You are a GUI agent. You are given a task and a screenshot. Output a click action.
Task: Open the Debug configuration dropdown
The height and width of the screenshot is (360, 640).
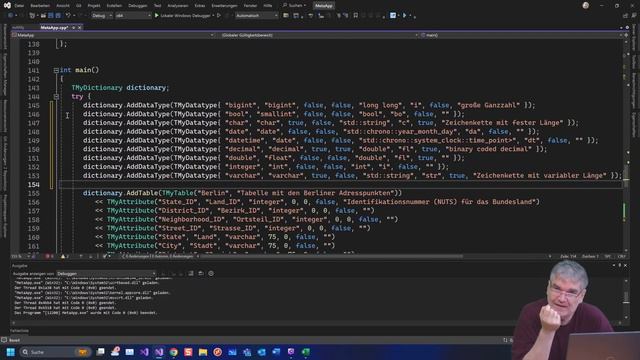(x=102, y=16)
